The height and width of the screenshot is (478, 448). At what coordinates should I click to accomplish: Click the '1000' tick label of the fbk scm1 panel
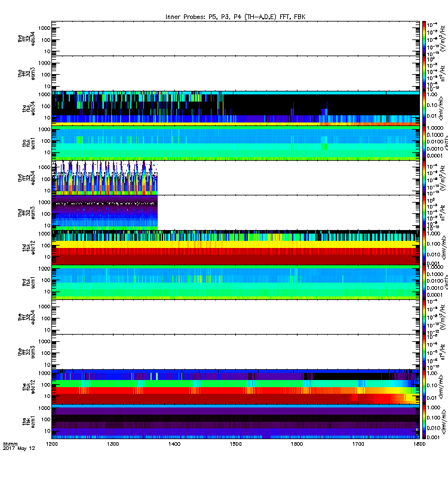[44, 408]
